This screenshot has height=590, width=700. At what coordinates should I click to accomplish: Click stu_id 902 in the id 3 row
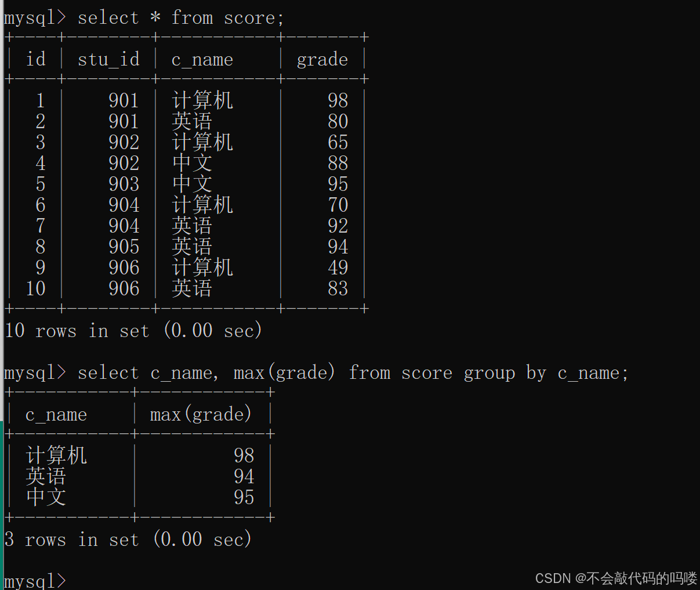[x=124, y=142]
